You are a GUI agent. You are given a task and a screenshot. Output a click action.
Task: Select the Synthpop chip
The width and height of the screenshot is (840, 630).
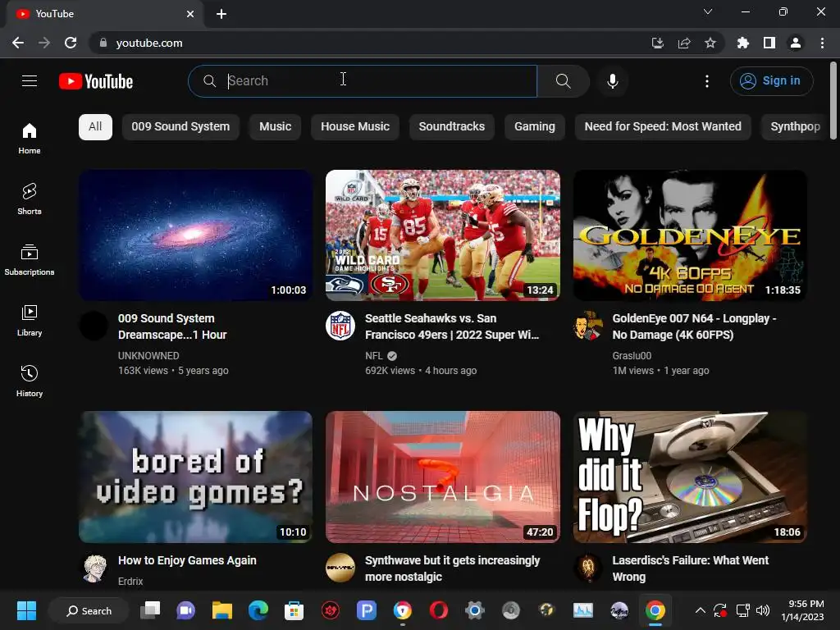click(795, 127)
